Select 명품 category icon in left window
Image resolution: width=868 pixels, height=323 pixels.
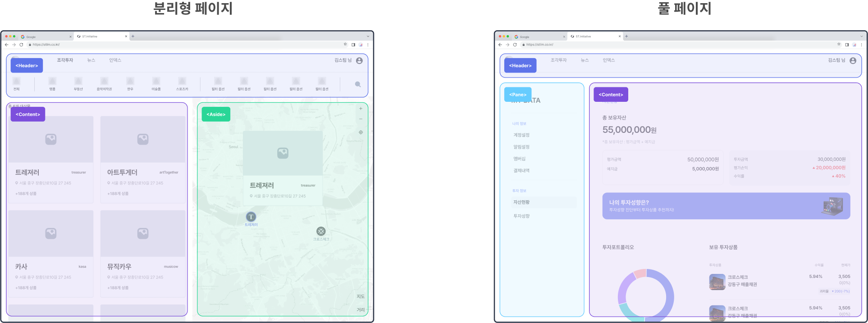[52, 81]
